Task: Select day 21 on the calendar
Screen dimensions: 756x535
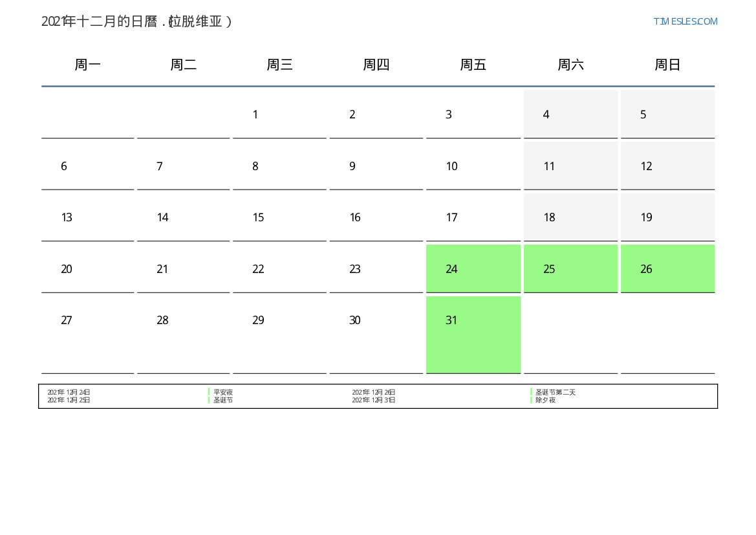Action: (183, 268)
